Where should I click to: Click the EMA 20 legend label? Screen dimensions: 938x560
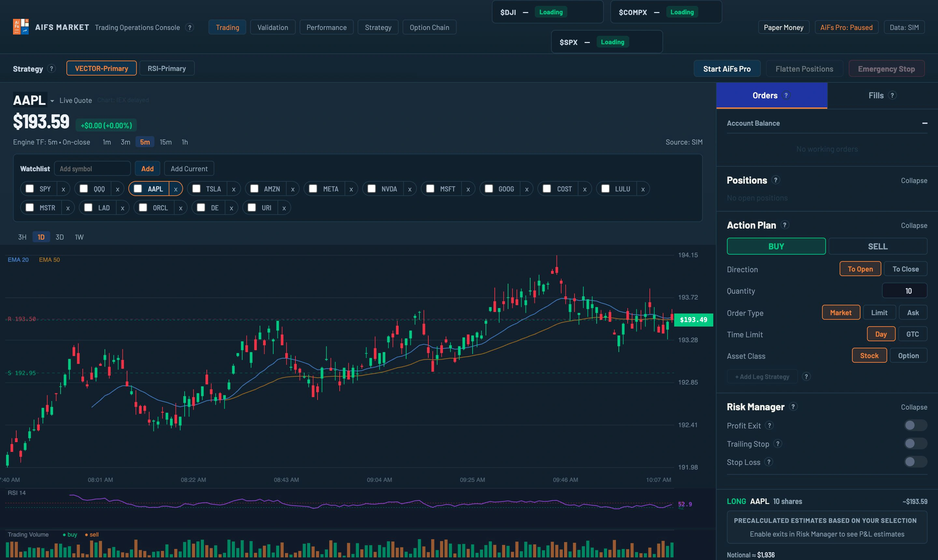click(x=18, y=259)
